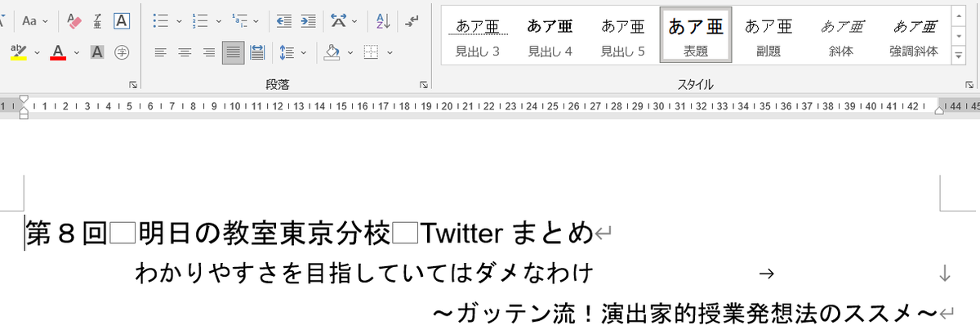
Task: Apply numbered list
Action: click(199, 20)
